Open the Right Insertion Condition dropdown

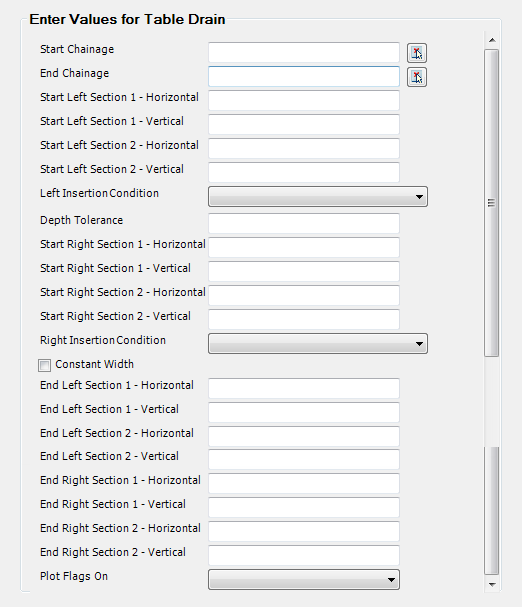click(x=318, y=344)
